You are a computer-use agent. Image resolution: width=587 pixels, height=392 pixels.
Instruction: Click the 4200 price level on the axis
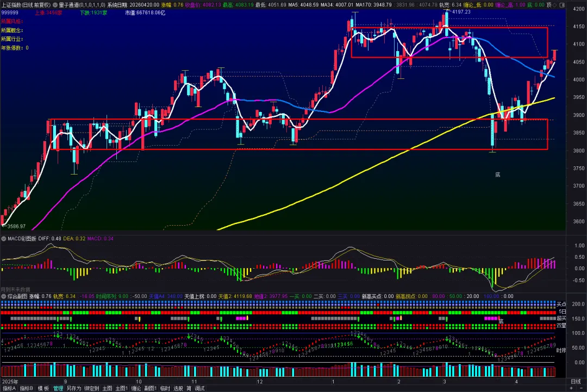pos(579,9)
